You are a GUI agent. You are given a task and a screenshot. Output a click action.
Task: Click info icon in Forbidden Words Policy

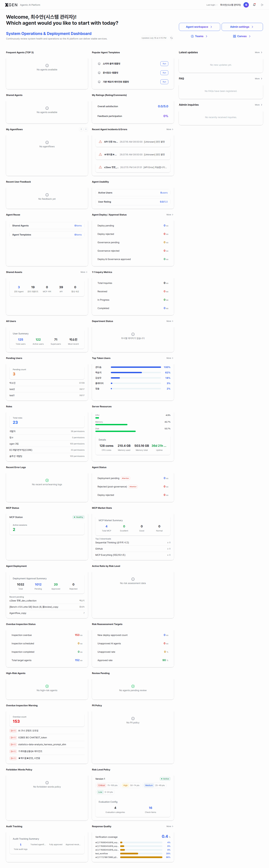47,782
